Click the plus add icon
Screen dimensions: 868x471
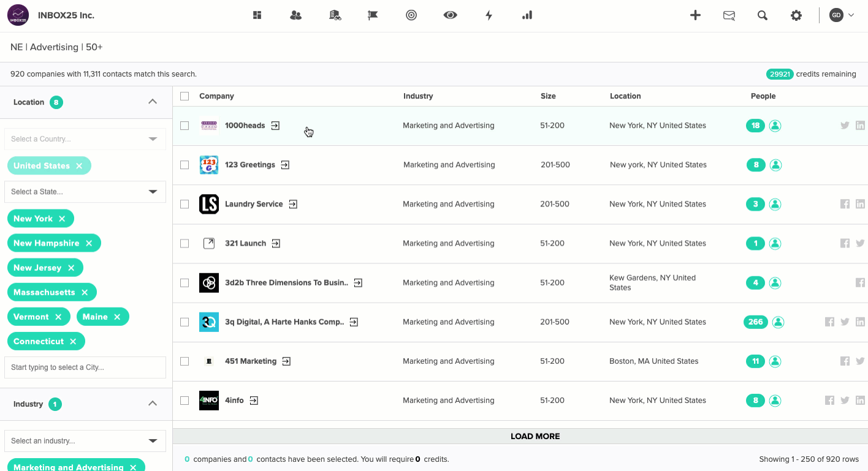coord(695,15)
